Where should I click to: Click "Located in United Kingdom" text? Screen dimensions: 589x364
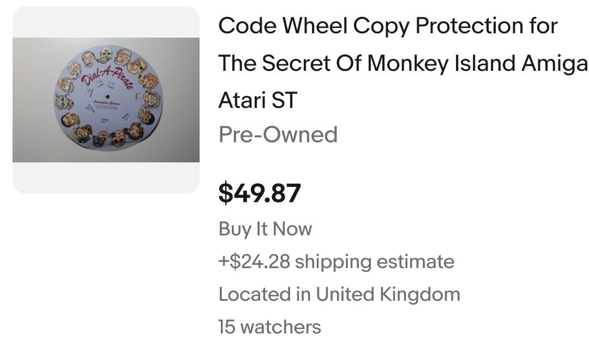(x=339, y=294)
